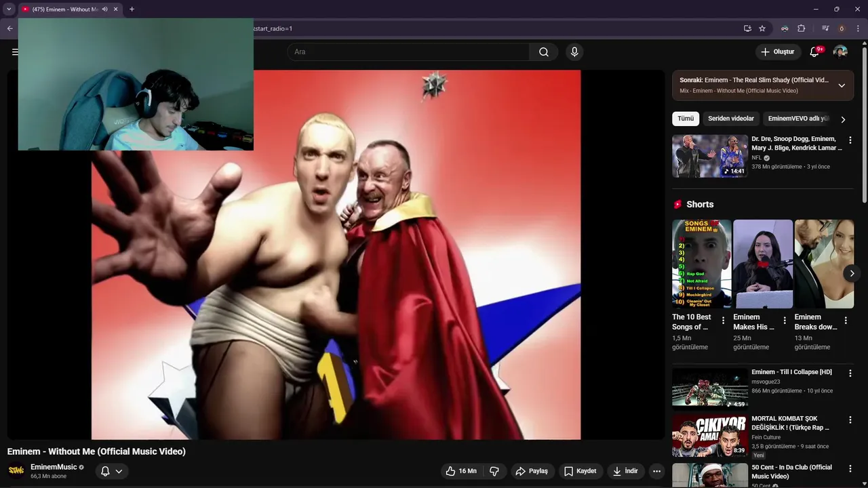Click the glasses-face extension icon in toolbar
Viewport: 868px width, 488px height.
[x=785, y=28]
